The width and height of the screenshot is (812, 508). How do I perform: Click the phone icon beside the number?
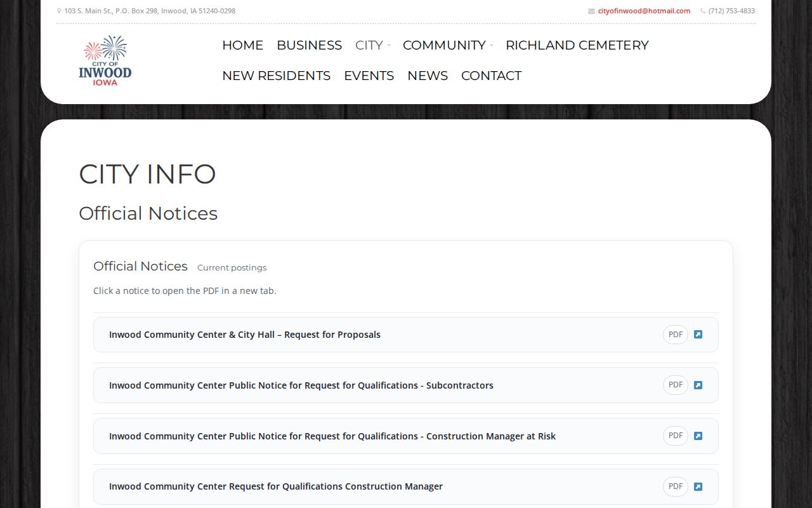pyautogui.click(x=703, y=11)
